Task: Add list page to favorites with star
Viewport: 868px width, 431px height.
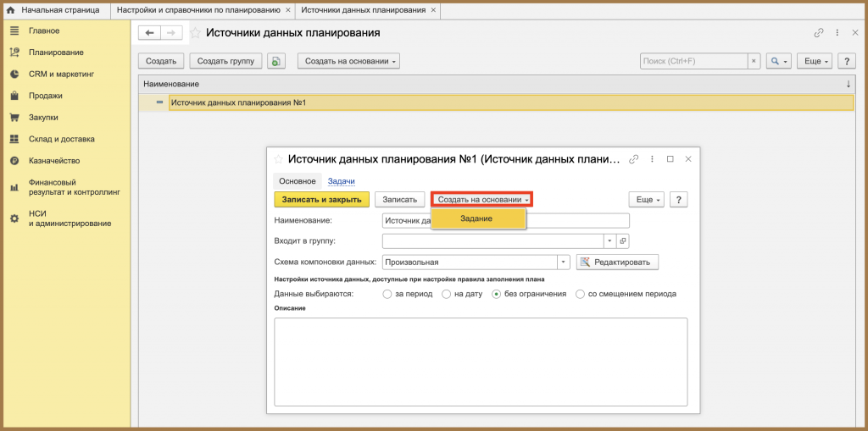Action: [196, 33]
